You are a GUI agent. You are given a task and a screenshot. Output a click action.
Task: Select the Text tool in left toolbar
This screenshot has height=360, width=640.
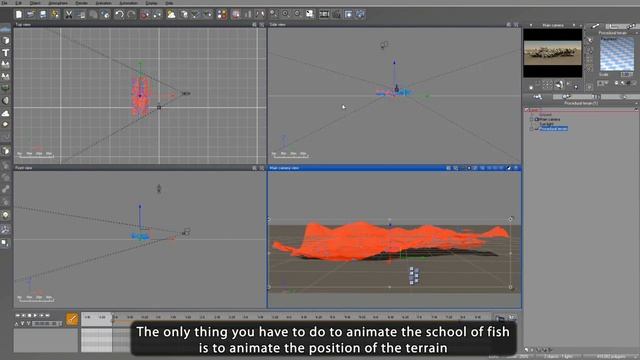[6, 53]
